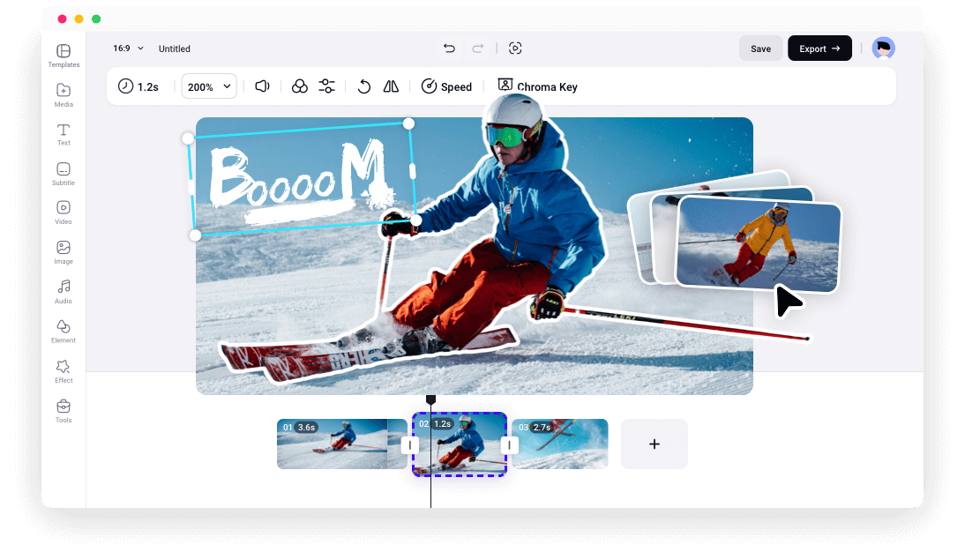Open the color filter circles icon
The image size is (965, 560).
(x=300, y=86)
